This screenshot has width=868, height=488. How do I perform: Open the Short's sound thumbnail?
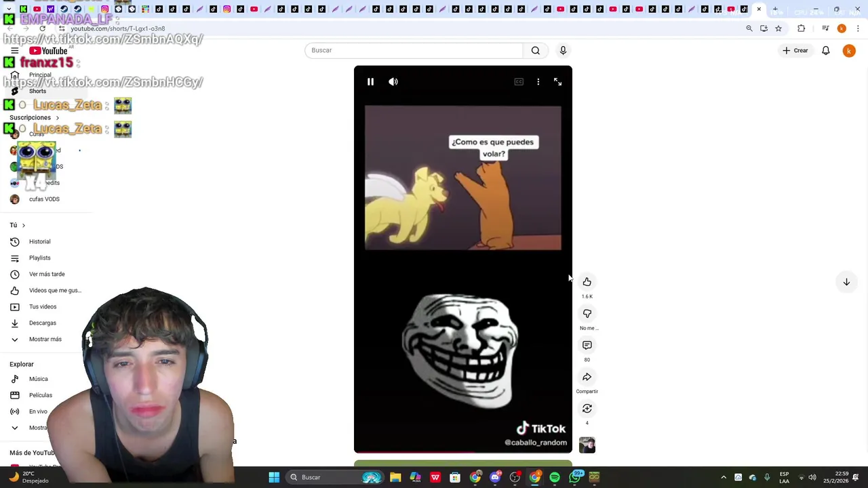click(587, 445)
